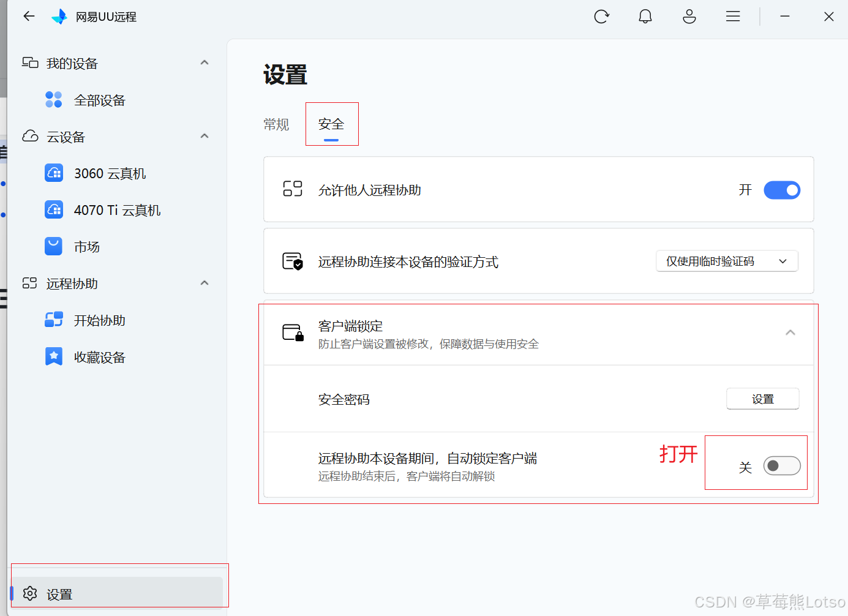Click the 我的设备 section label
Screen dimensions: 848x616
tap(72, 63)
